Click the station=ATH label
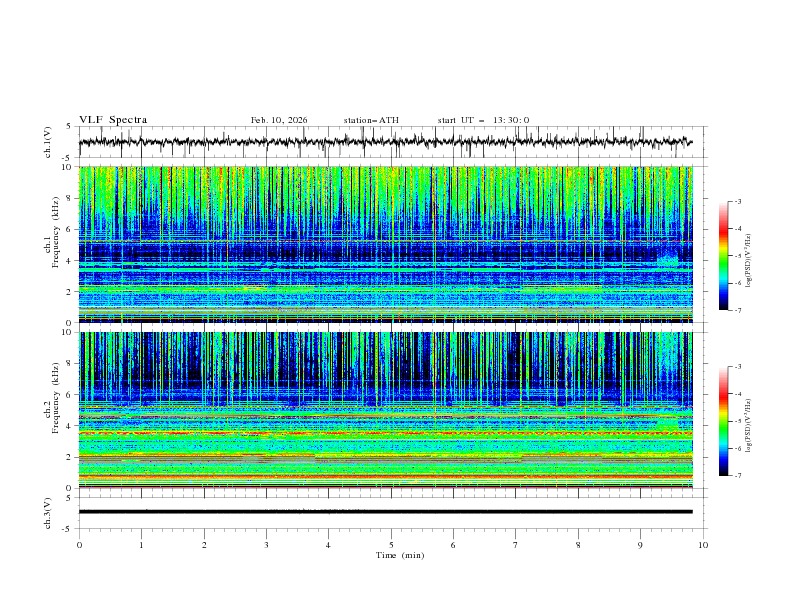 pyautogui.click(x=371, y=120)
